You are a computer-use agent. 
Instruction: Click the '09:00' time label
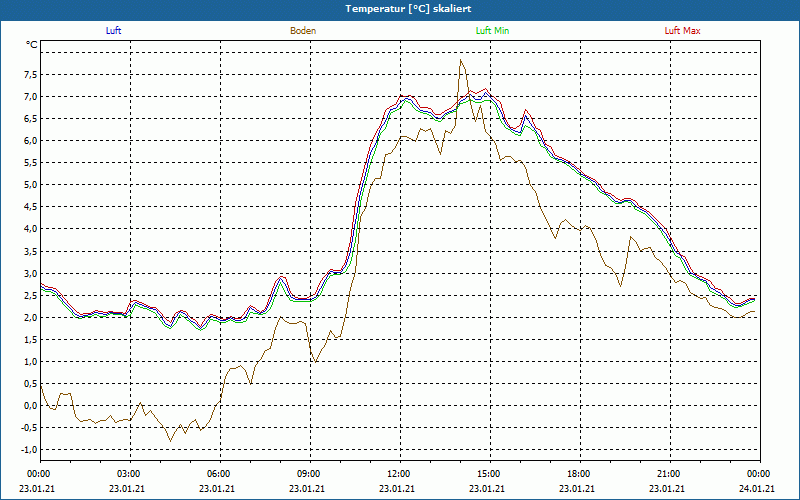(x=310, y=474)
